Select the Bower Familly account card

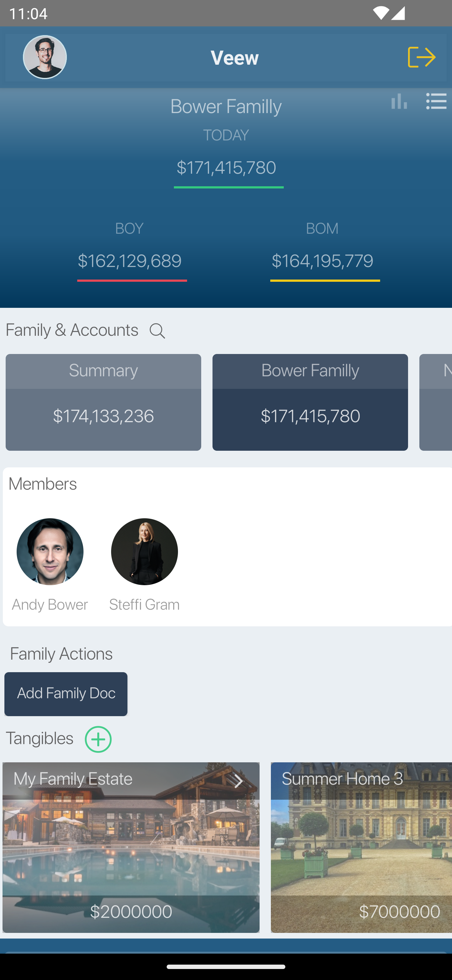[x=310, y=402]
